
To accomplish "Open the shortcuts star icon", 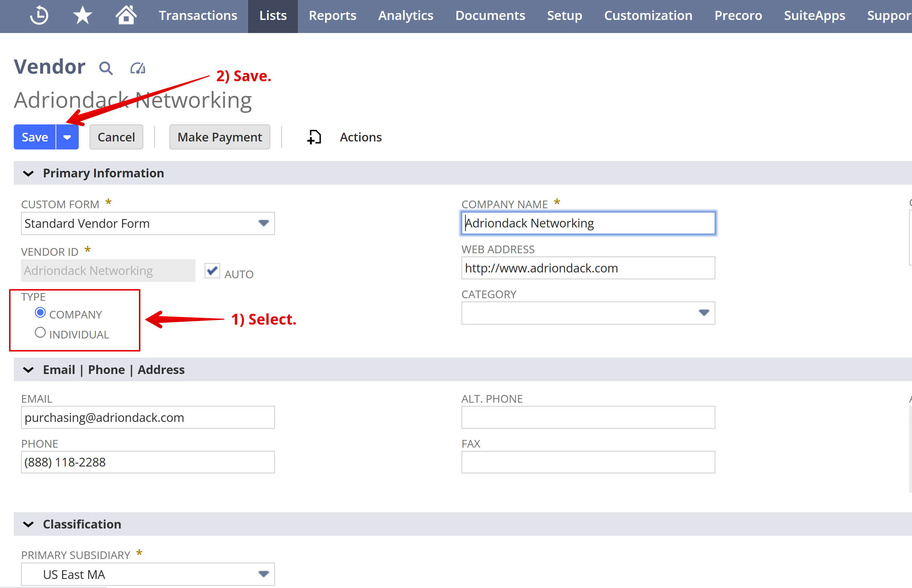I will pyautogui.click(x=82, y=16).
